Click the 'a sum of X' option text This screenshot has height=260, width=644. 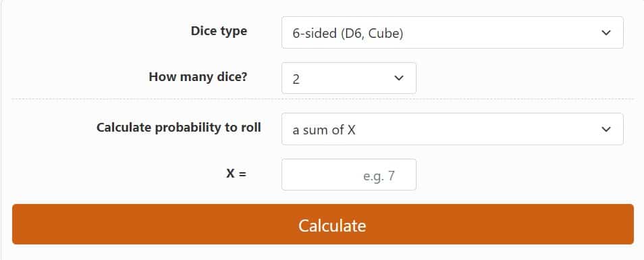323,130
